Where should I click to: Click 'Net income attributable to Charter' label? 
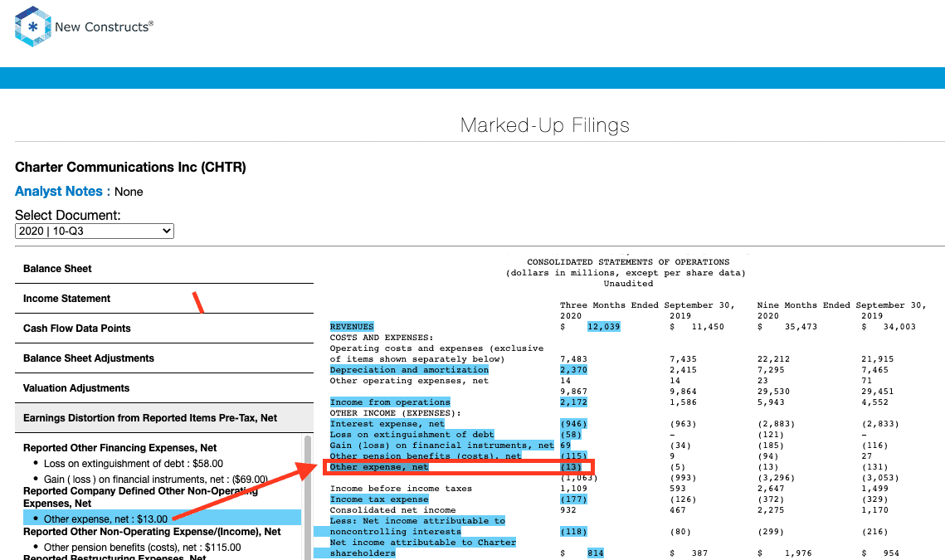422,543
